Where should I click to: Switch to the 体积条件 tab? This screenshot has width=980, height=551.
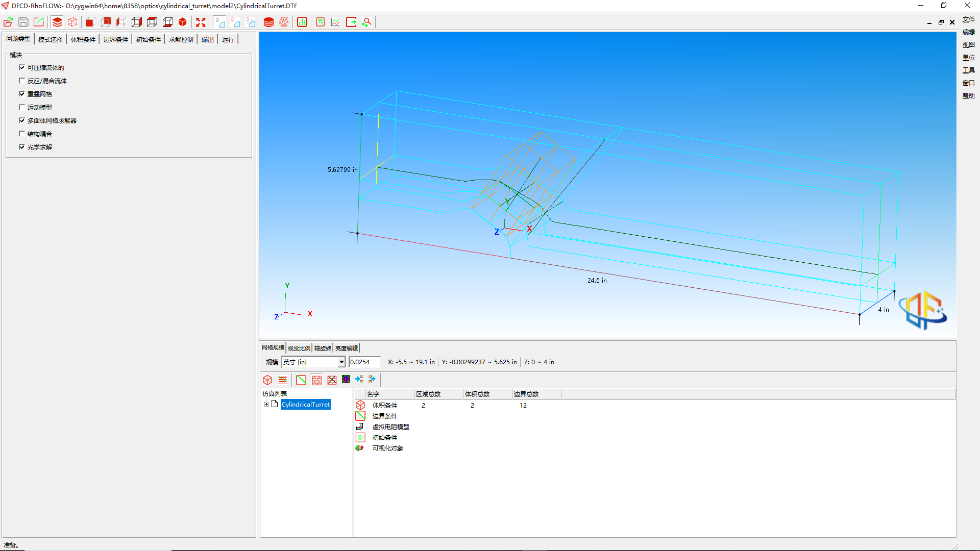click(x=83, y=39)
